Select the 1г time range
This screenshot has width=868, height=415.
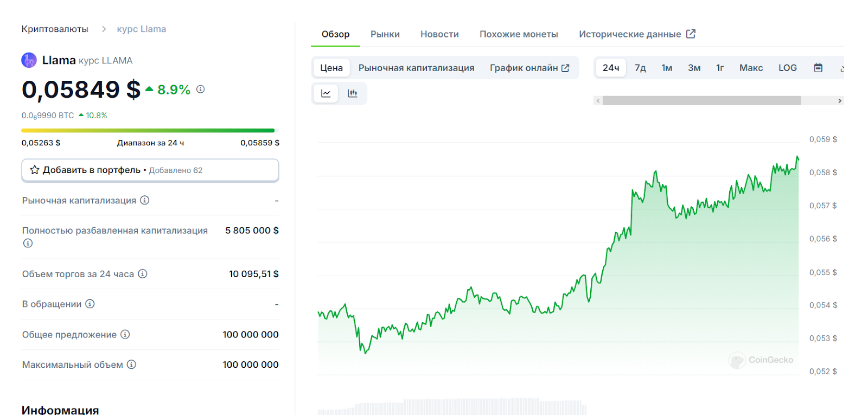720,68
